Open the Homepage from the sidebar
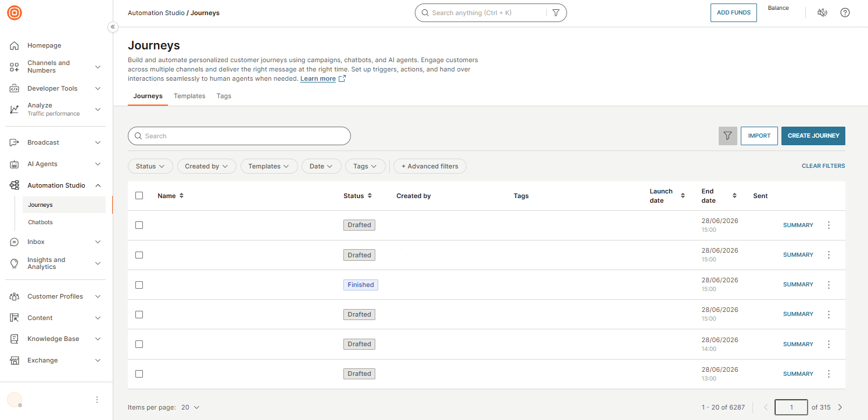This screenshot has height=420, width=868. pos(44,45)
